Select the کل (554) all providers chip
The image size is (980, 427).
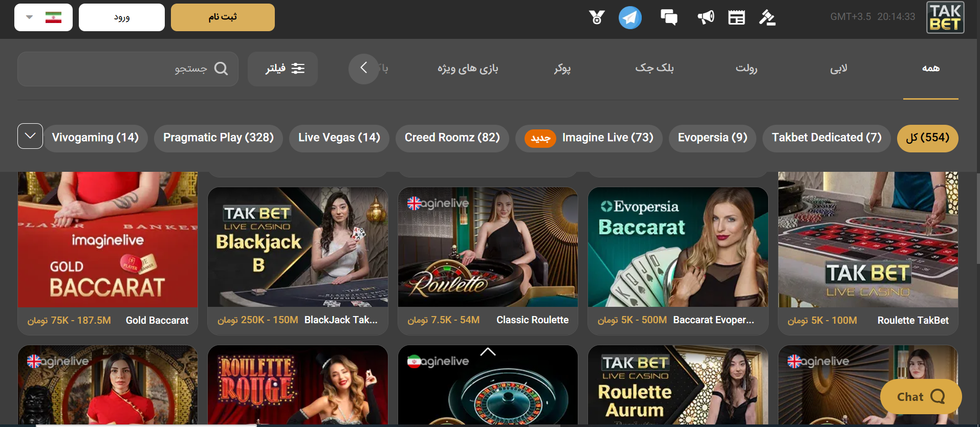pos(928,138)
